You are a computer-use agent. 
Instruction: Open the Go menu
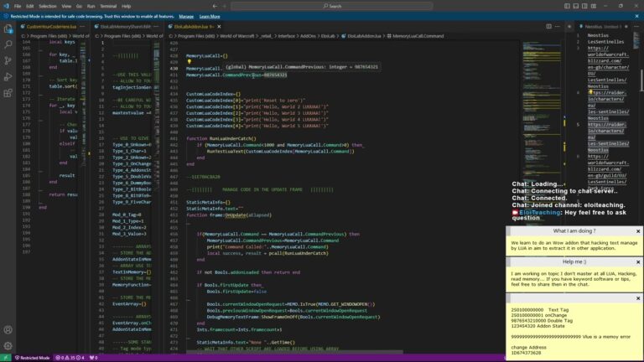click(x=79, y=6)
